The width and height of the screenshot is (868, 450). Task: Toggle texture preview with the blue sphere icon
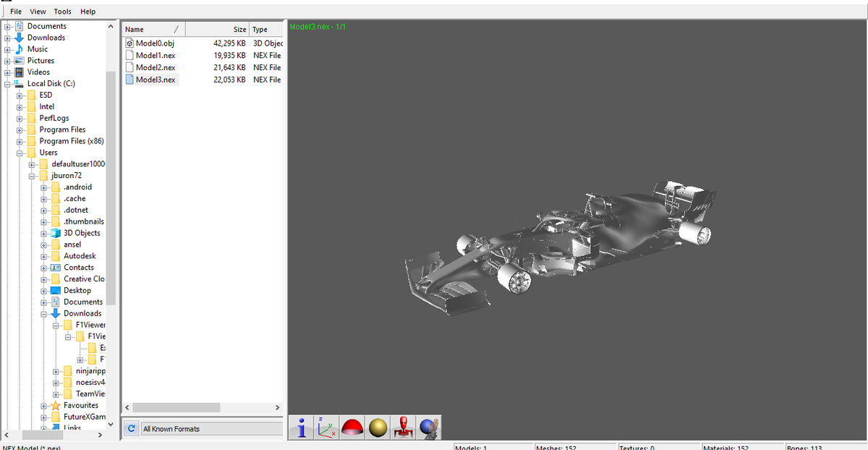click(427, 428)
